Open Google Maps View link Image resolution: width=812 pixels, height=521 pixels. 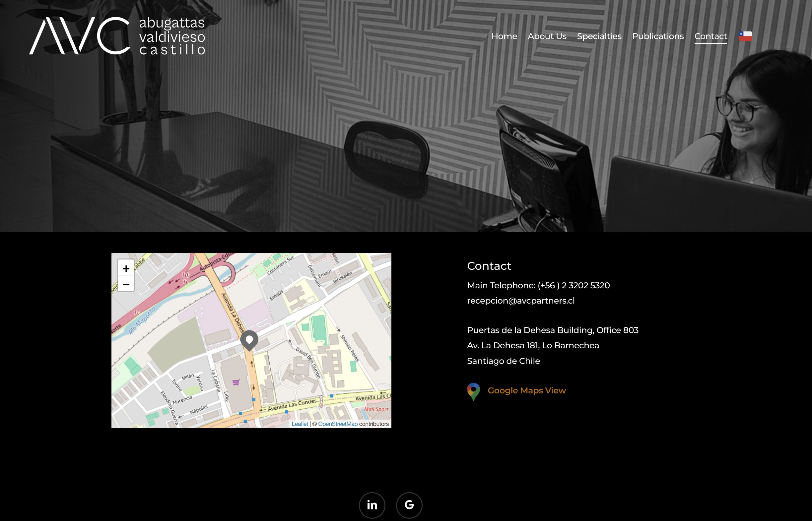[x=526, y=390]
